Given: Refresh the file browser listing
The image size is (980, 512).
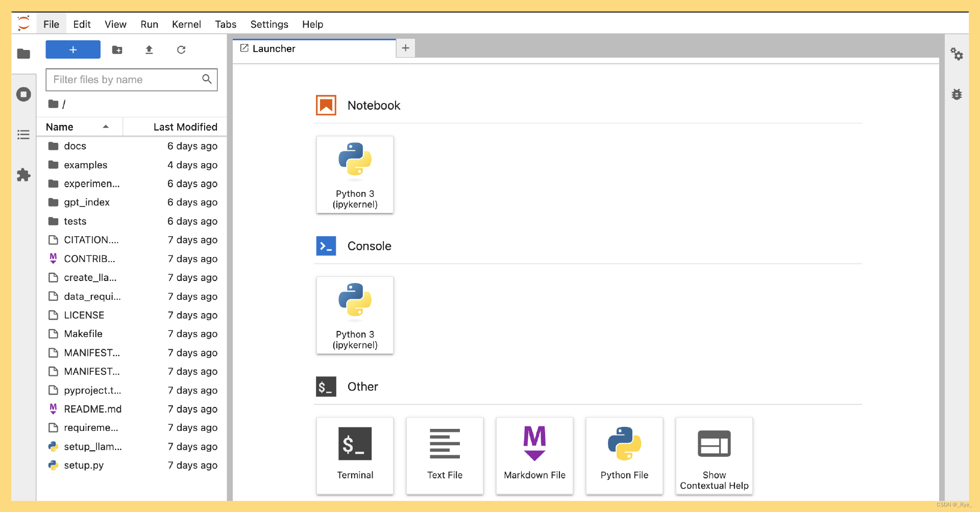Looking at the screenshot, I should coord(181,49).
